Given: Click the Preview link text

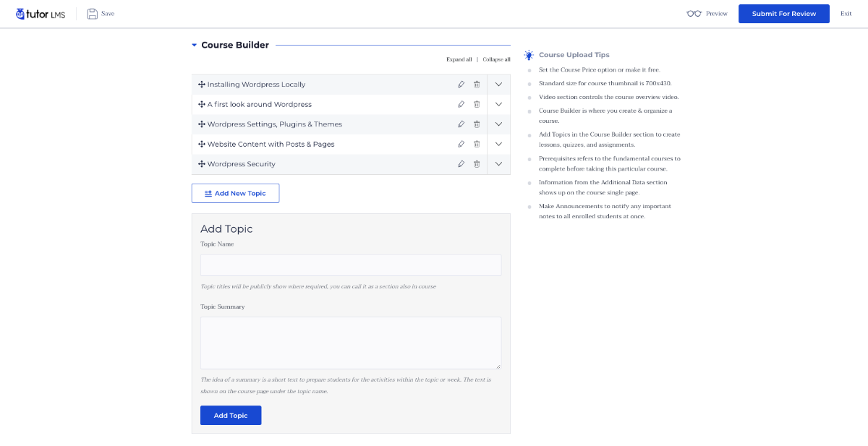Looking at the screenshot, I should tap(717, 14).
